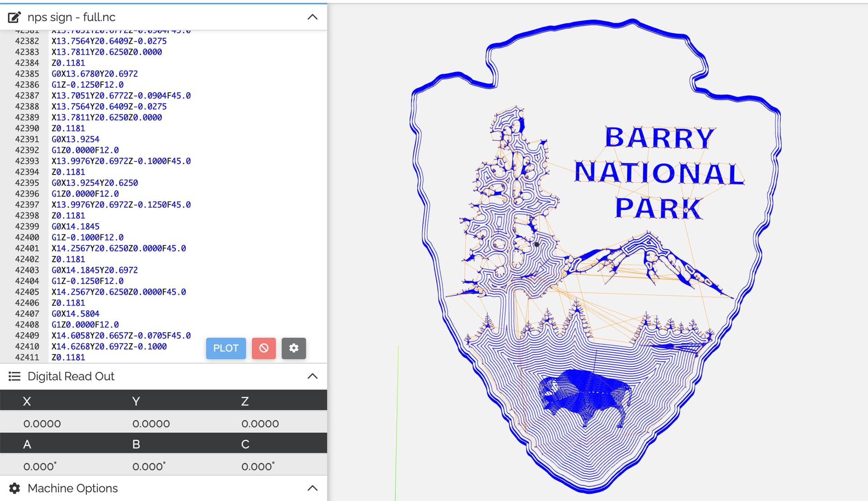Viewport: 868px width, 501px height.
Task: Click the Machine Options gear icon
Action: (x=14, y=488)
